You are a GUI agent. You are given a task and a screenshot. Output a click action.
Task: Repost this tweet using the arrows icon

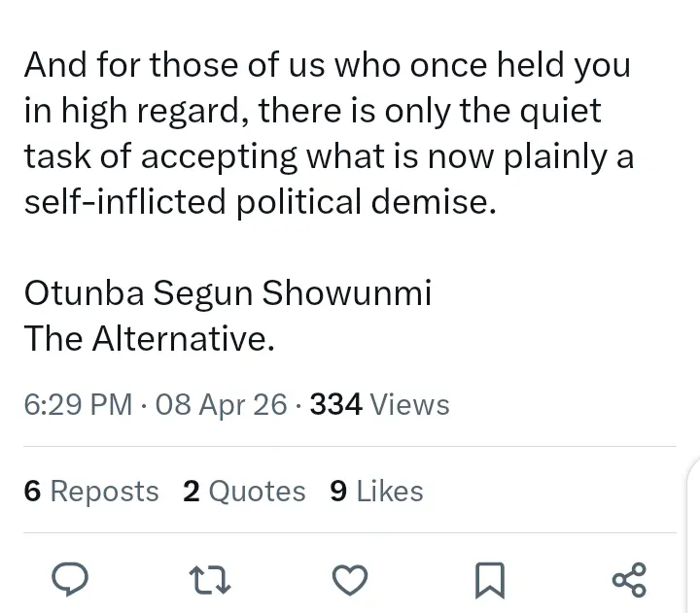click(x=210, y=579)
